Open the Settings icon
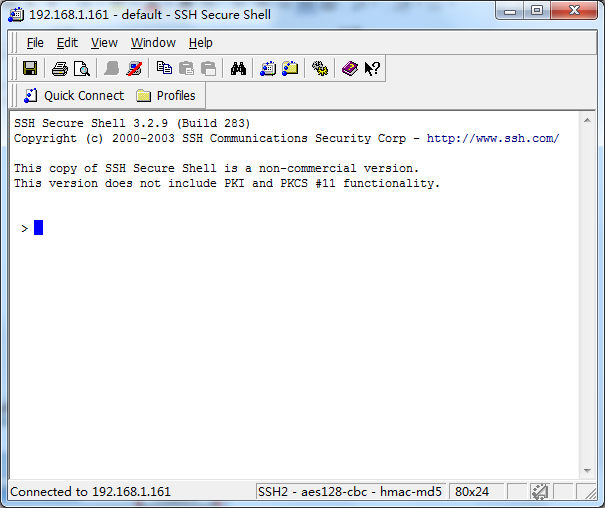605x508 pixels. pyautogui.click(x=320, y=69)
